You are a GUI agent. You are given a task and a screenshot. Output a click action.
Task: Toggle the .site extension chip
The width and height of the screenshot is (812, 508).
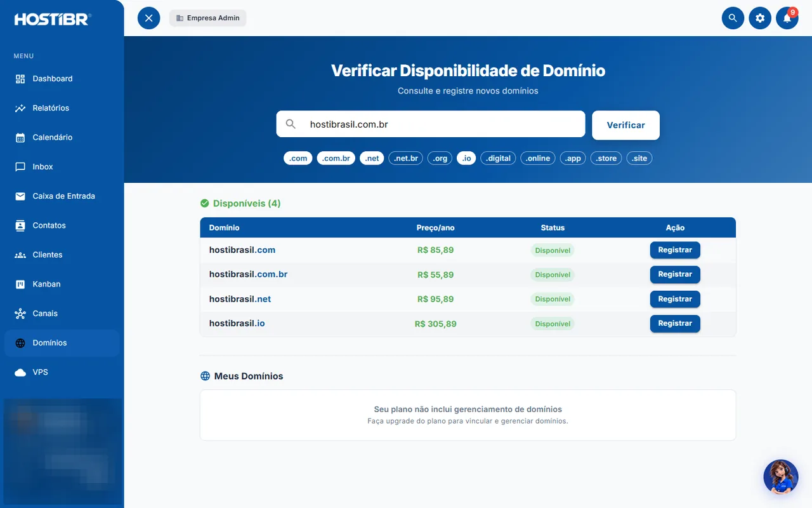point(639,158)
